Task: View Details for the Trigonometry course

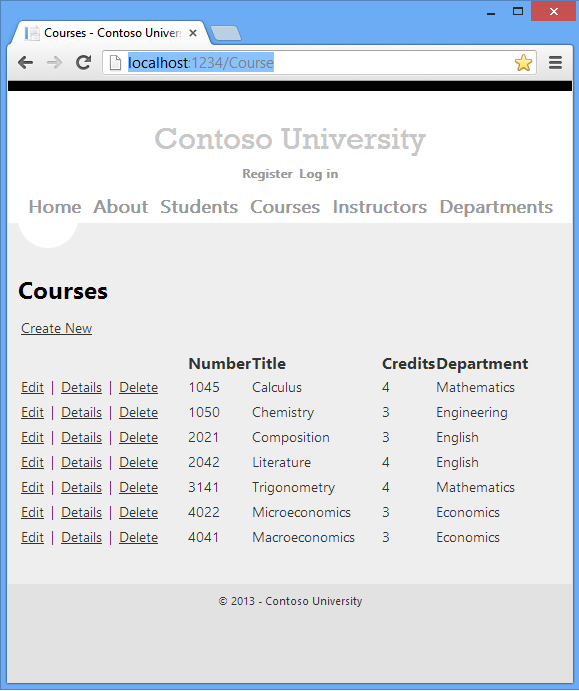Action: point(82,487)
